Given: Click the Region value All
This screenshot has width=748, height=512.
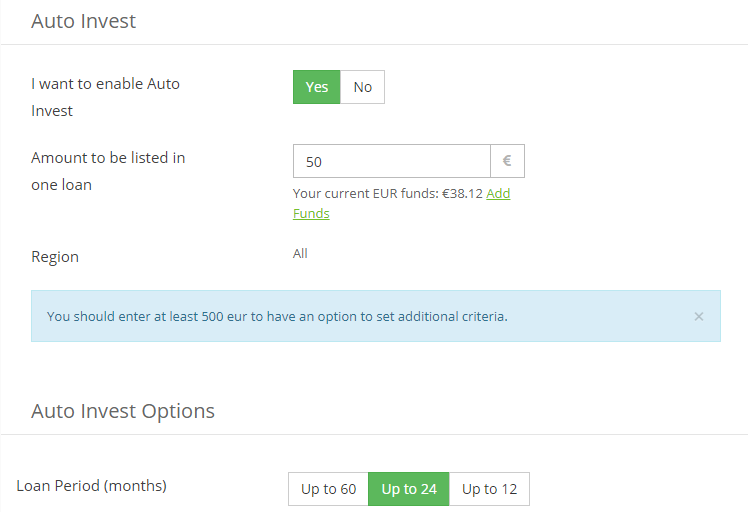Looking at the screenshot, I should point(300,254).
